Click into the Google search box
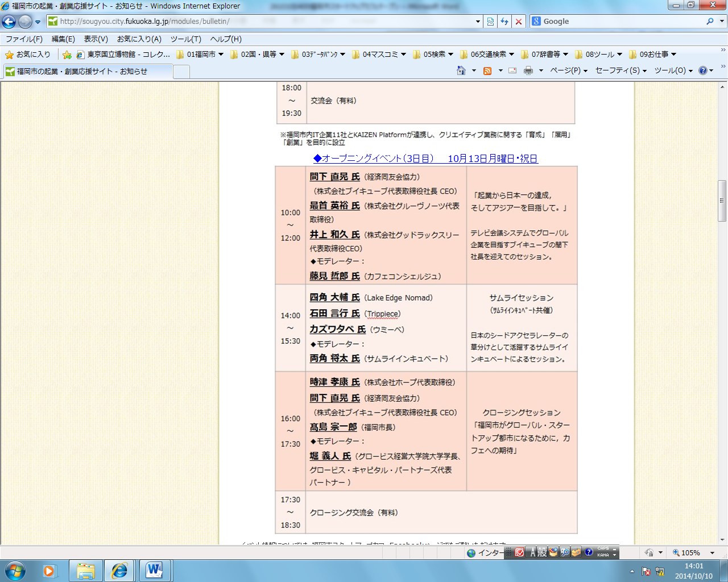The height and width of the screenshot is (582, 728). [x=620, y=22]
